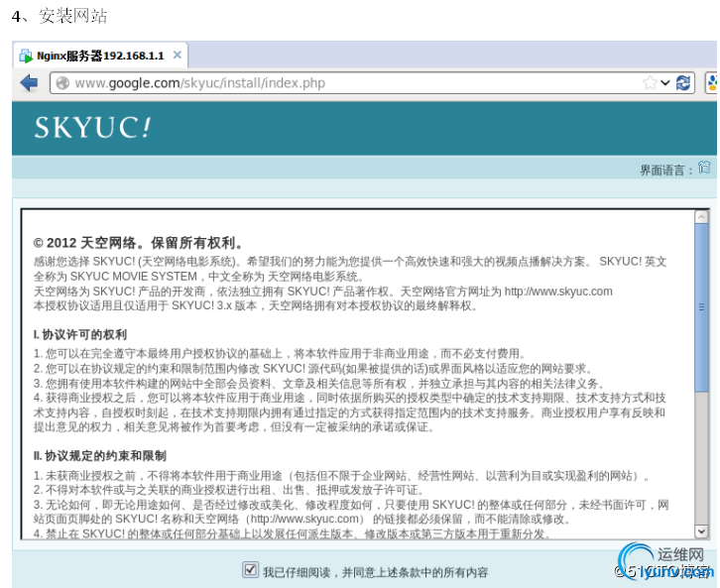Click the tab favicon icon
720x588 pixels.
26,56
